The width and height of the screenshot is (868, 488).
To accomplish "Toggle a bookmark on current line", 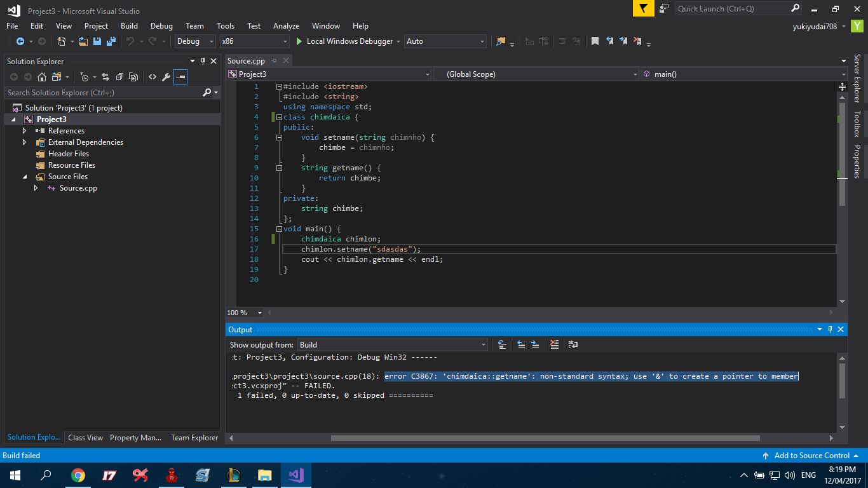I will pyautogui.click(x=595, y=41).
